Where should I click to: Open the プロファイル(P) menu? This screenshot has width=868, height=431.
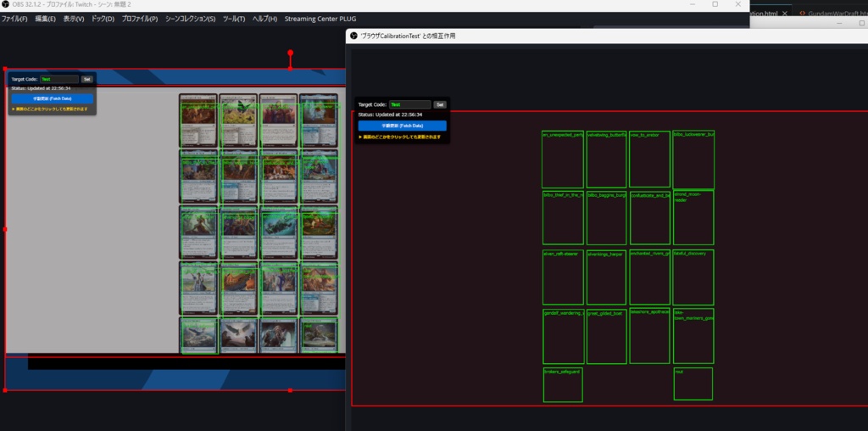[140, 19]
